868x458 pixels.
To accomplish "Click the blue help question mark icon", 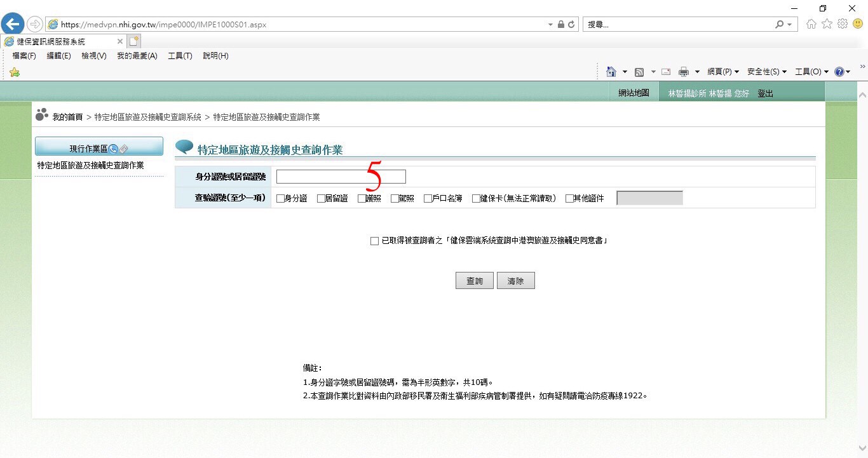I will 839,72.
